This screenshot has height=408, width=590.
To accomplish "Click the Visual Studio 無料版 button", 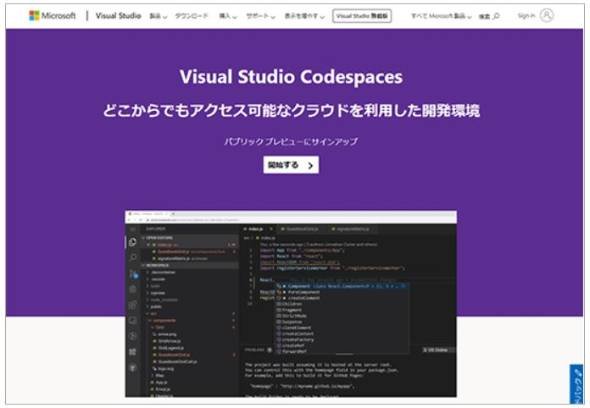I will [362, 16].
